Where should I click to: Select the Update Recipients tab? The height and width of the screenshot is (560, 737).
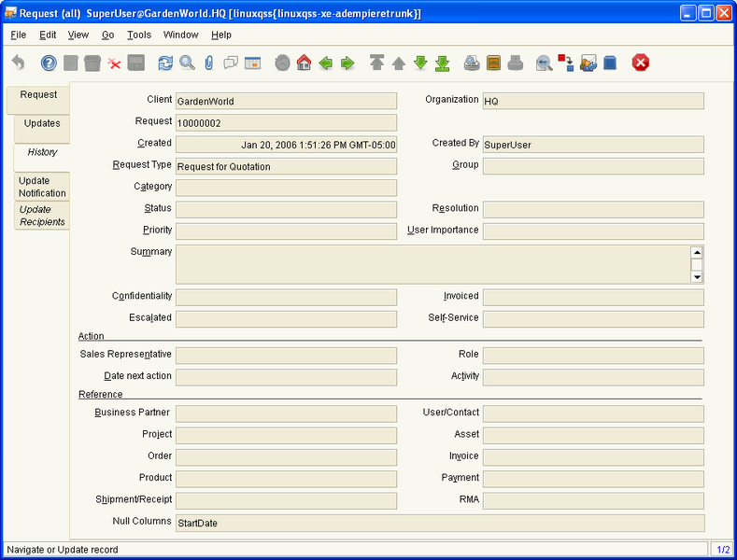[42, 216]
